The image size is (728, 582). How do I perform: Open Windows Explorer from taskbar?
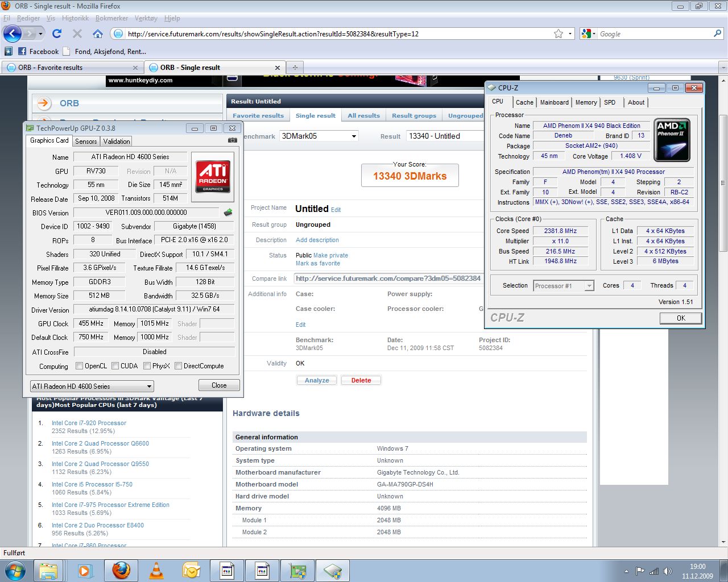click(48, 571)
